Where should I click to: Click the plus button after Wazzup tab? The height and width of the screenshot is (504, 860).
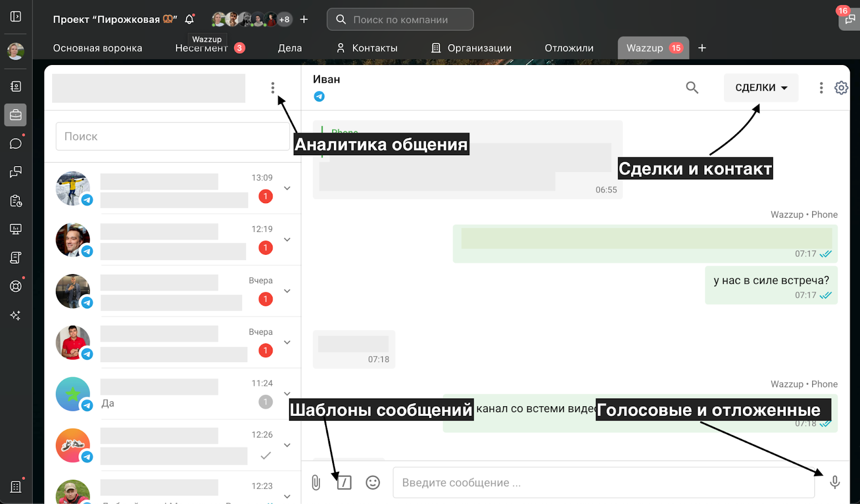[x=702, y=48]
